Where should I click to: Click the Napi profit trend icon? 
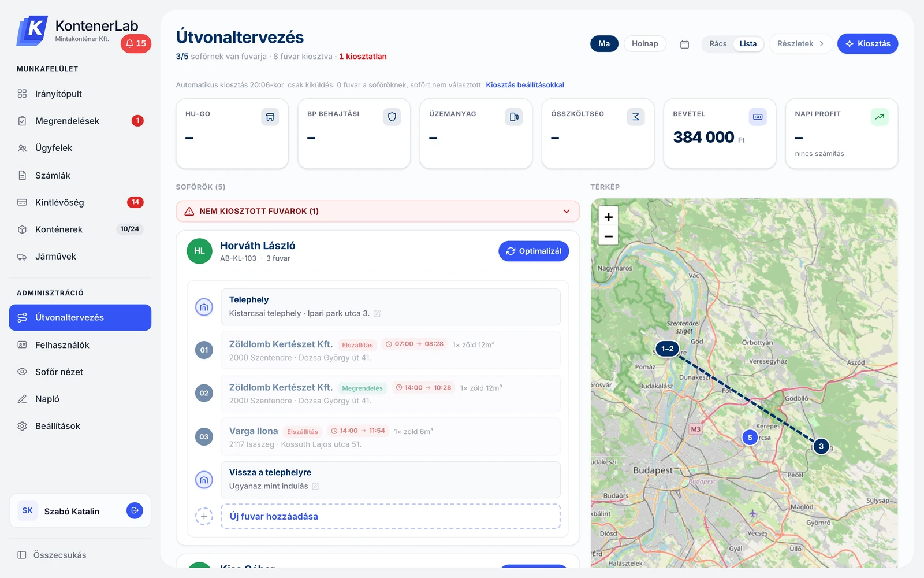880,117
